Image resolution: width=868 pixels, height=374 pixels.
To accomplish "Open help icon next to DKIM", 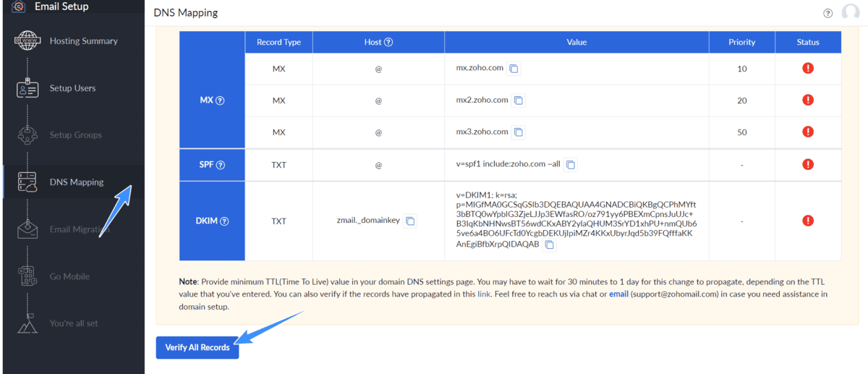I will (x=224, y=221).
